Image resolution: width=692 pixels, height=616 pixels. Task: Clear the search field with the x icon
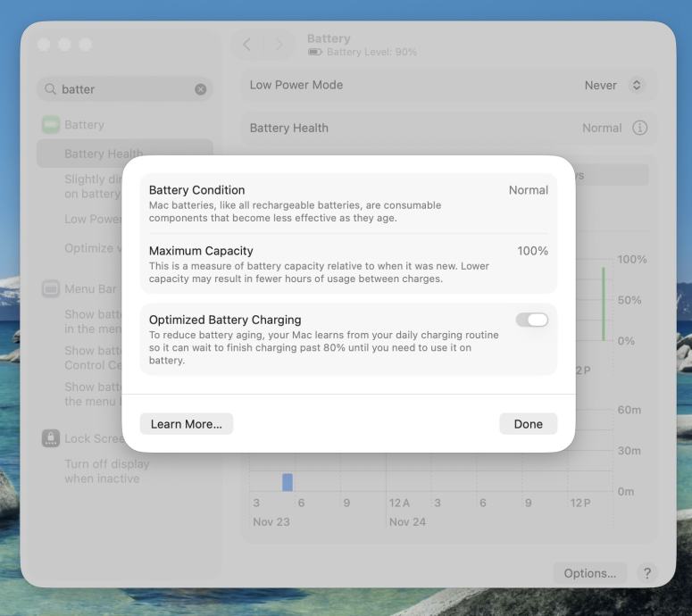pyautogui.click(x=200, y=89)
